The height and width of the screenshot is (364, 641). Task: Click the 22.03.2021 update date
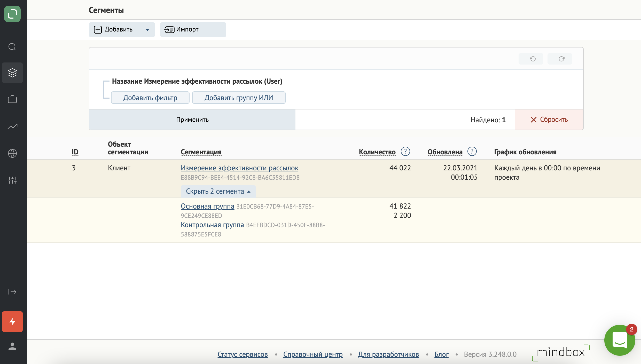pos(460,168)
